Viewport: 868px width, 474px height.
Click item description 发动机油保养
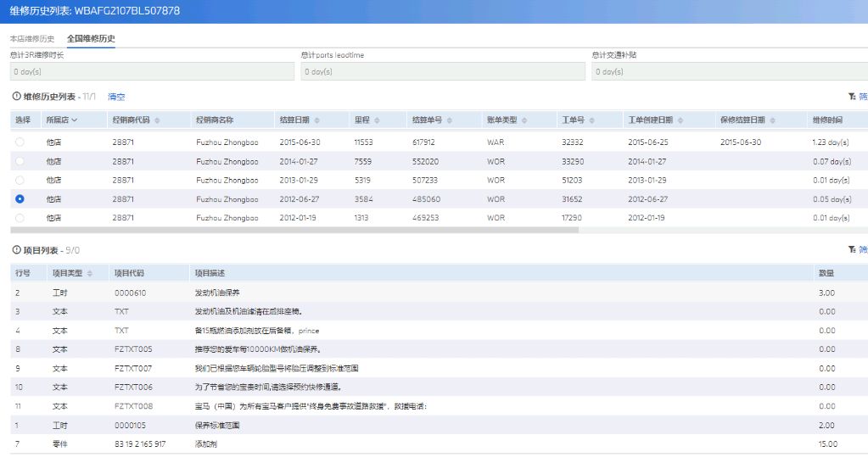pos(217,293)
